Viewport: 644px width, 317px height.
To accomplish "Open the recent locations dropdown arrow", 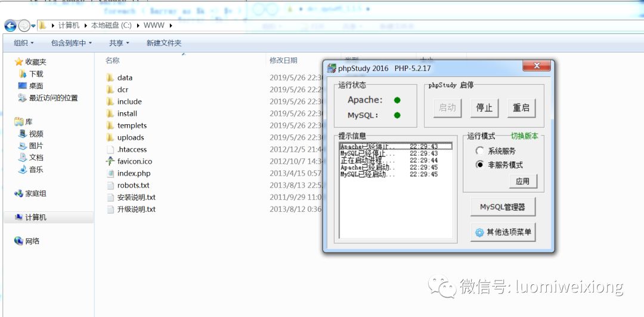I will (33, 26).
